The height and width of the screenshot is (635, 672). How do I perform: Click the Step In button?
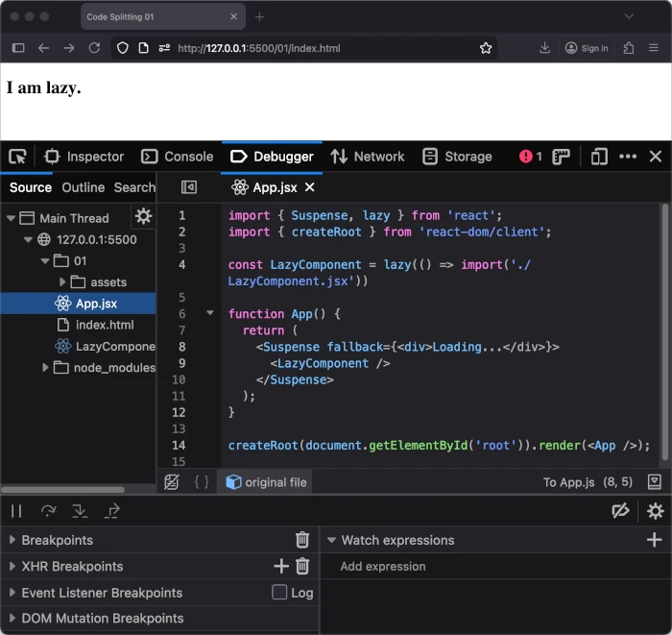pyautogui.click(x=80, y=511)
